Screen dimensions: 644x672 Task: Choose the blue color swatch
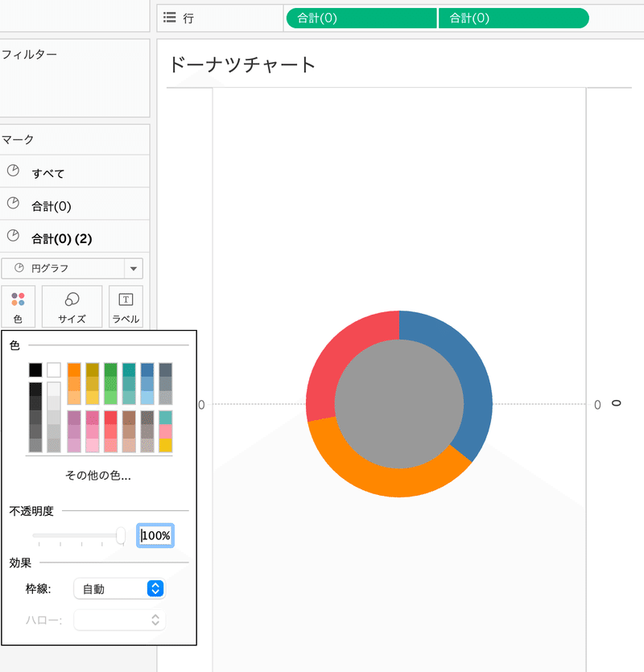click(147, 370)
